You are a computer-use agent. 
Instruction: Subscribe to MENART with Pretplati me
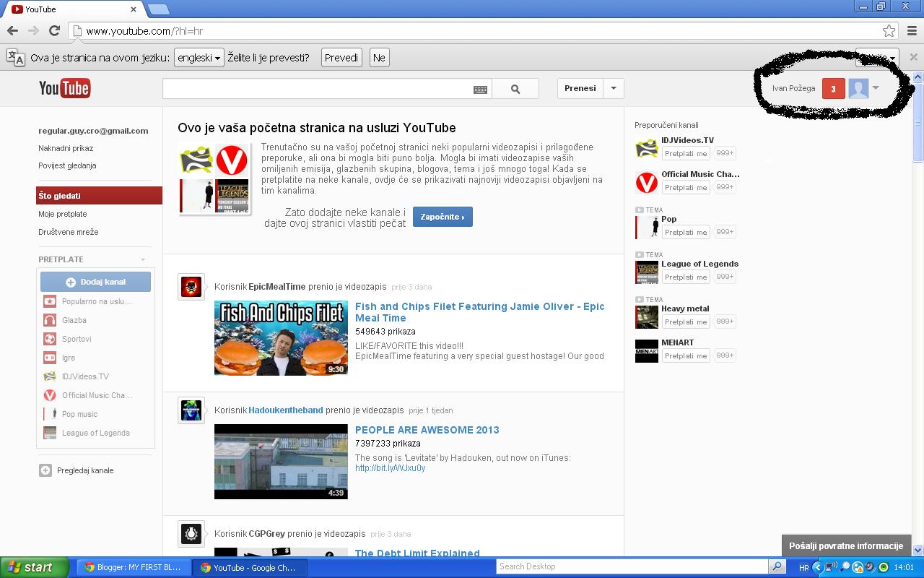(x=686, y=355)
